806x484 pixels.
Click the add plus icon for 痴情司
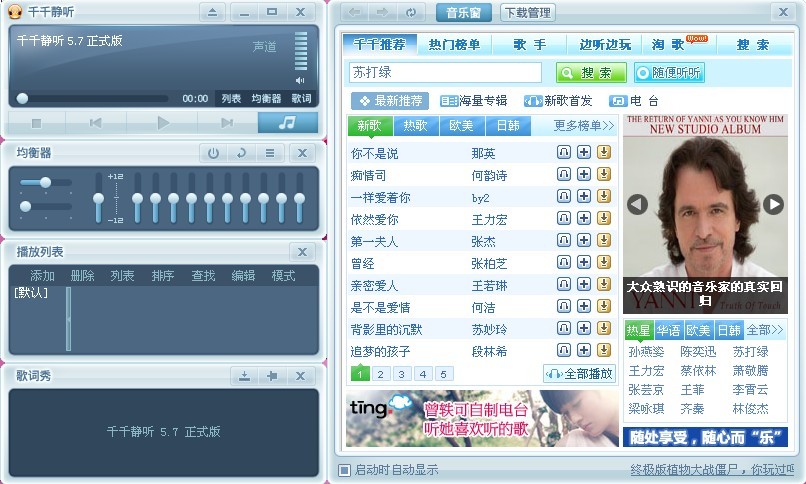(584, 175)
